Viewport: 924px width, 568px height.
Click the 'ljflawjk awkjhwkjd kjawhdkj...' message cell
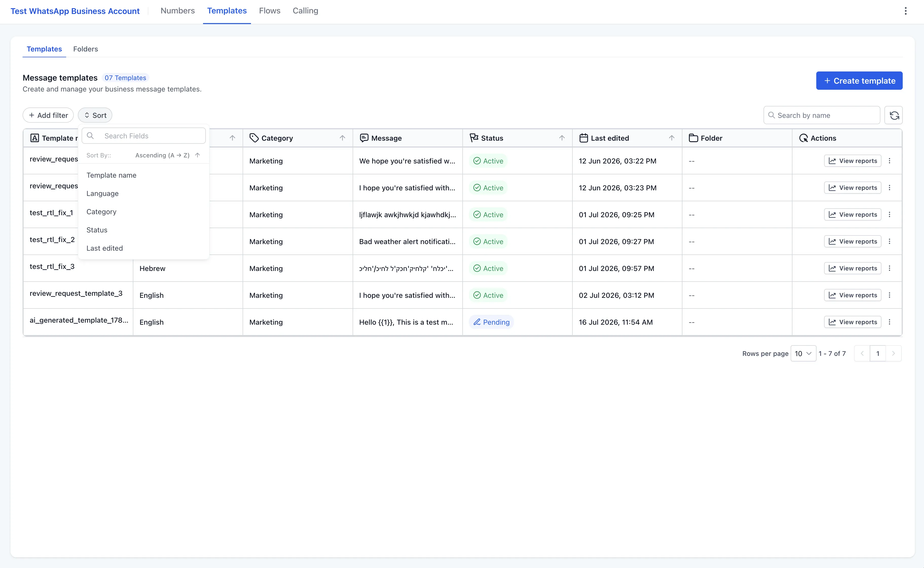[x=408, y=214]
